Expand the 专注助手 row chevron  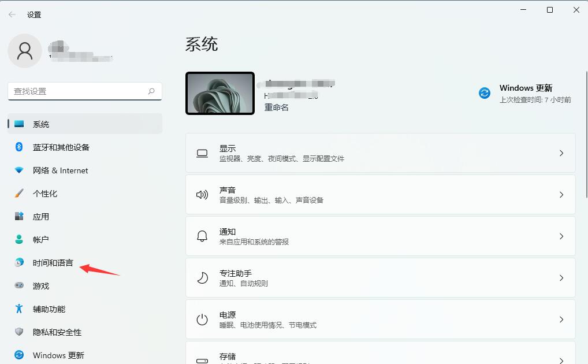(x=561, y=277)
